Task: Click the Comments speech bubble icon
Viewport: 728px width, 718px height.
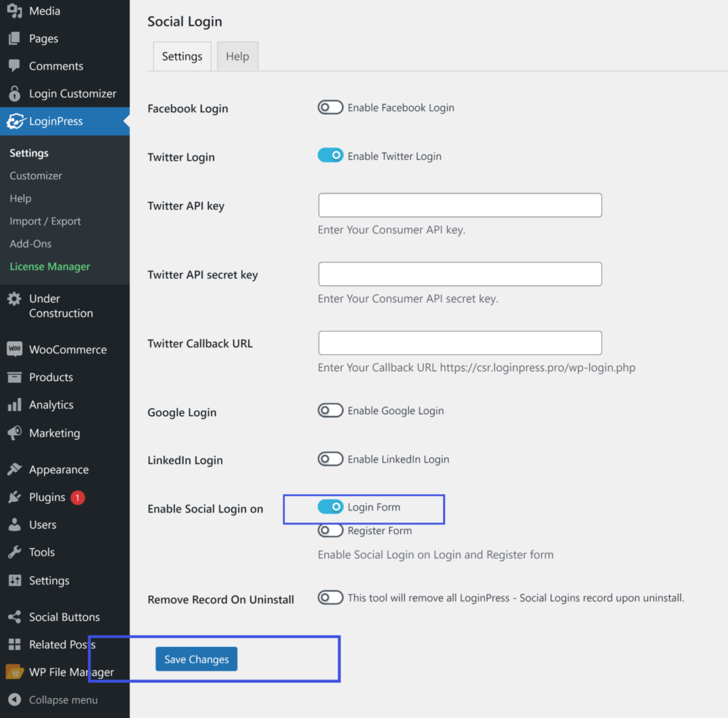Action: pyautogui.click(x=14, y=65)
